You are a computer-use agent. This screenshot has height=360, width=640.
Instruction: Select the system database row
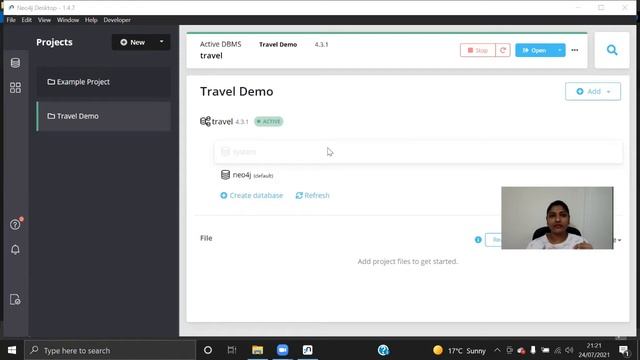(418, 152)
